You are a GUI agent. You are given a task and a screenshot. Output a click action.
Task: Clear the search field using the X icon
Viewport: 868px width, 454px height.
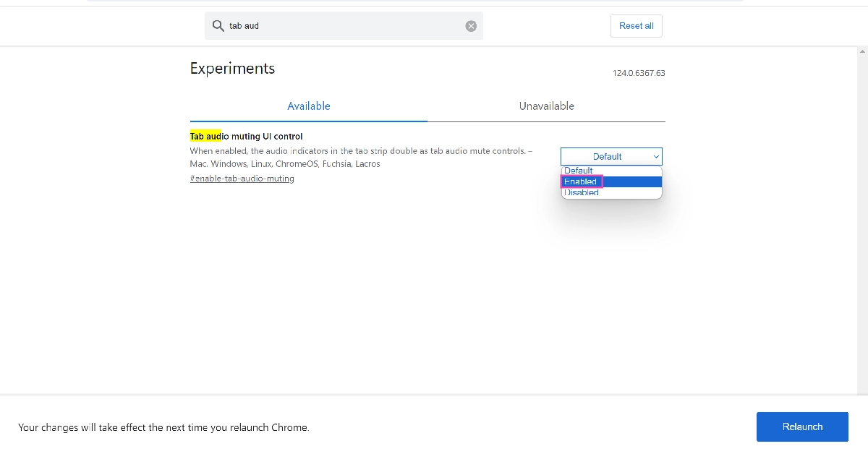pos(471,25)
